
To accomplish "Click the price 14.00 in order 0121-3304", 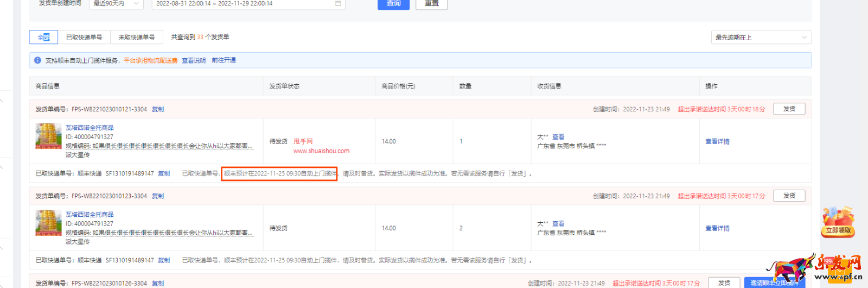I will click(x=388, y=141).
